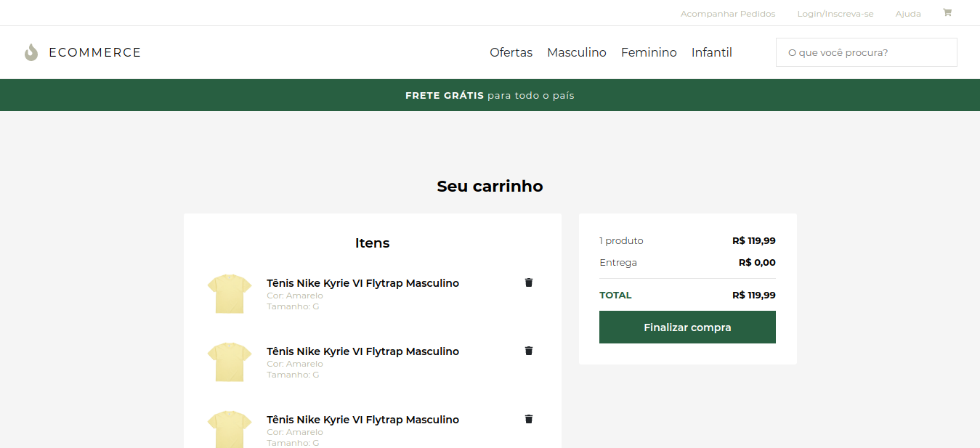Click the ECOMMERCE brand name
This screenshot has height=448, width=980.
(x=95, y=52)
